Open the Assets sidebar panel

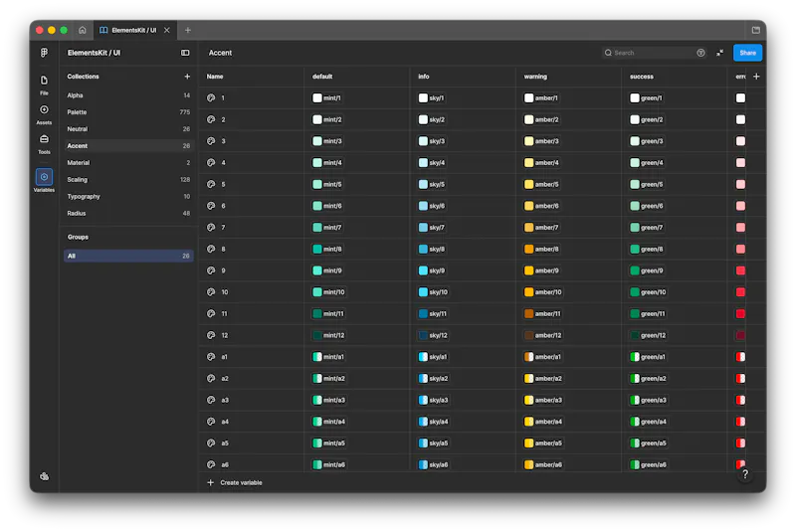(44, 114)
